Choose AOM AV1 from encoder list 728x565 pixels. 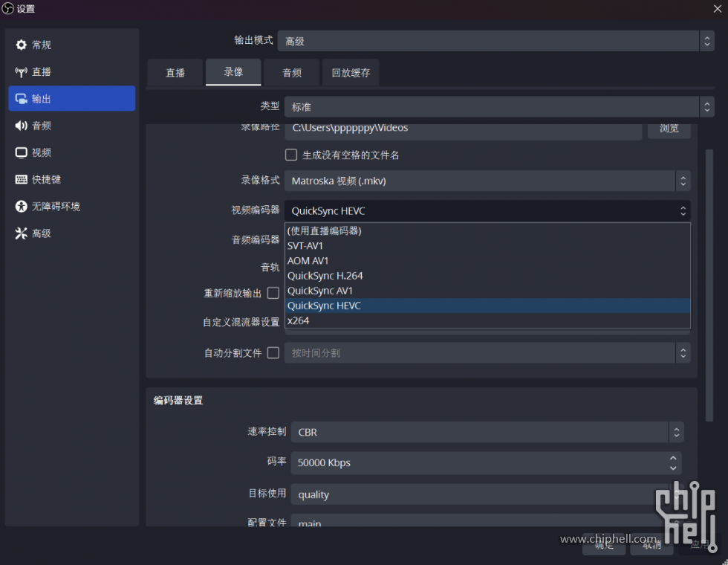[x=487, y=261]
